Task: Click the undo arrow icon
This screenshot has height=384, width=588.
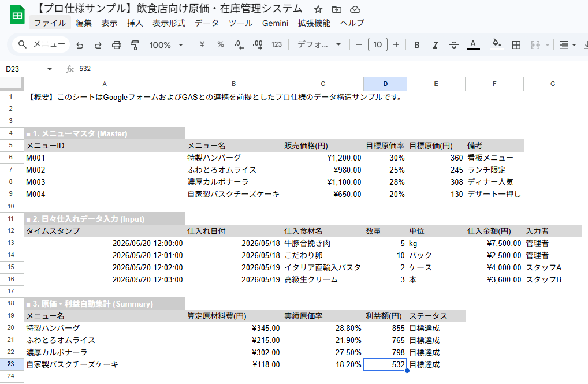Action: pyautogui.click(x=80, y=45)
